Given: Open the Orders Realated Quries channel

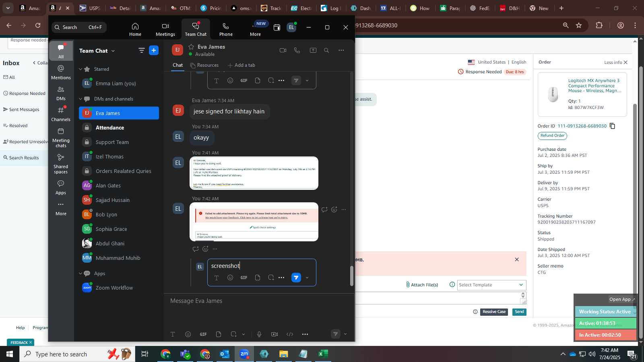Looking at the screenshot, I should pos(119,171).
